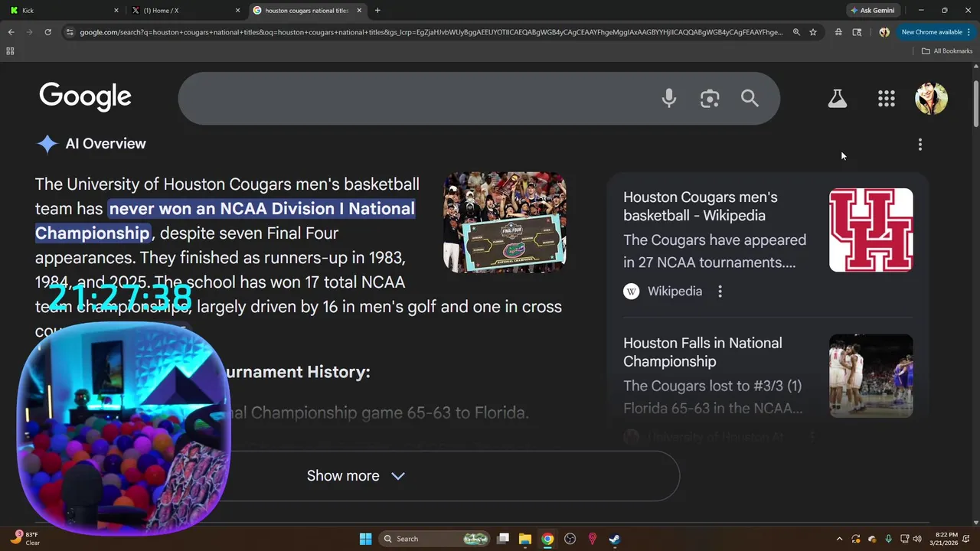Close the (1) Home / X tab
Screen dimensions: 980x551
237,11
